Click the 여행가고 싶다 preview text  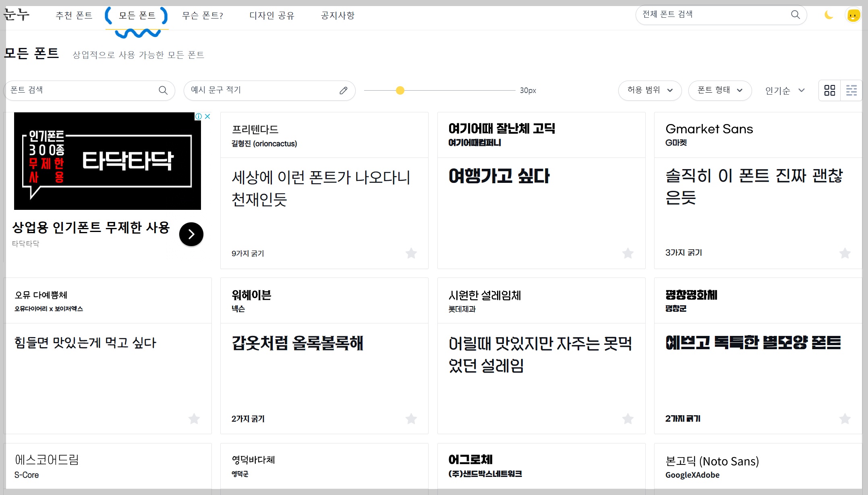(x=499, y=176)
